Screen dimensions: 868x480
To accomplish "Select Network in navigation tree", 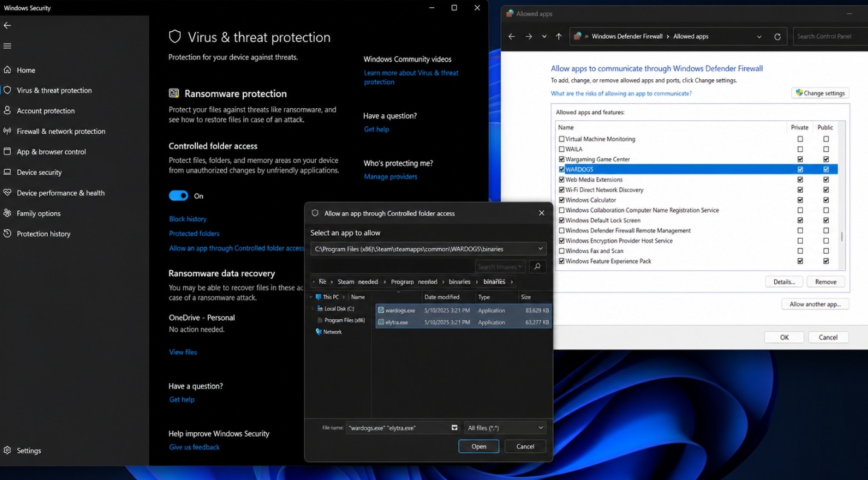I will pos(332,332).
